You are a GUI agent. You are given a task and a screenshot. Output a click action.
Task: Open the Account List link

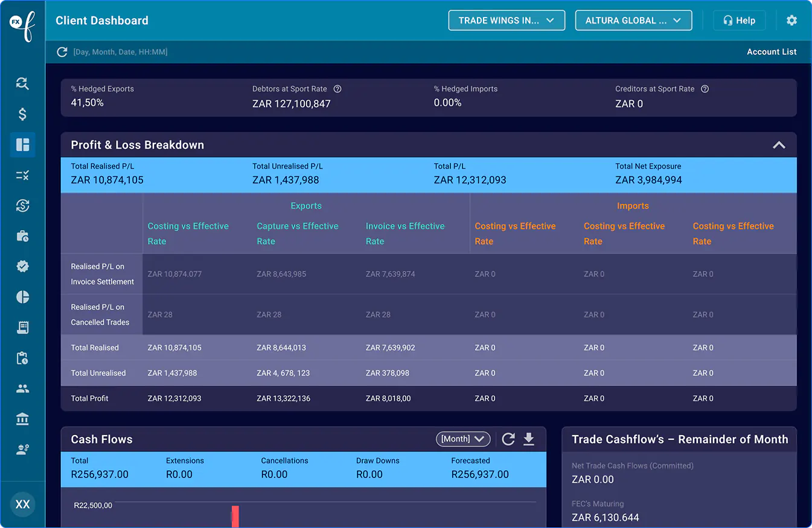(x=772, y=52)
